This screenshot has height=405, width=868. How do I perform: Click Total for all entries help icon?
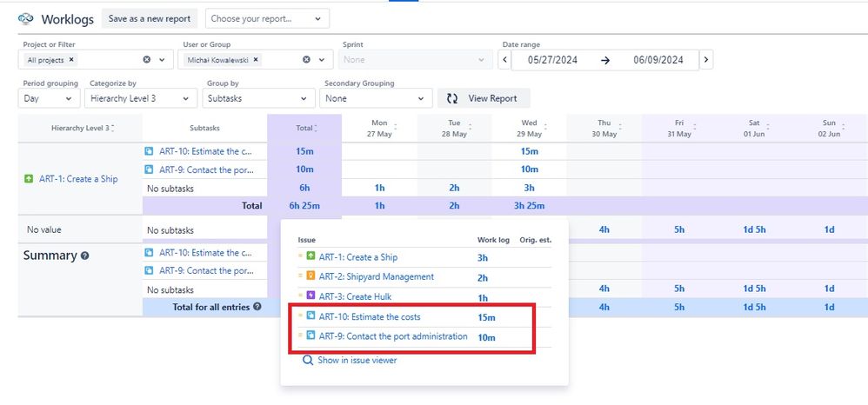pyautogui.click(x=257, y=307)
